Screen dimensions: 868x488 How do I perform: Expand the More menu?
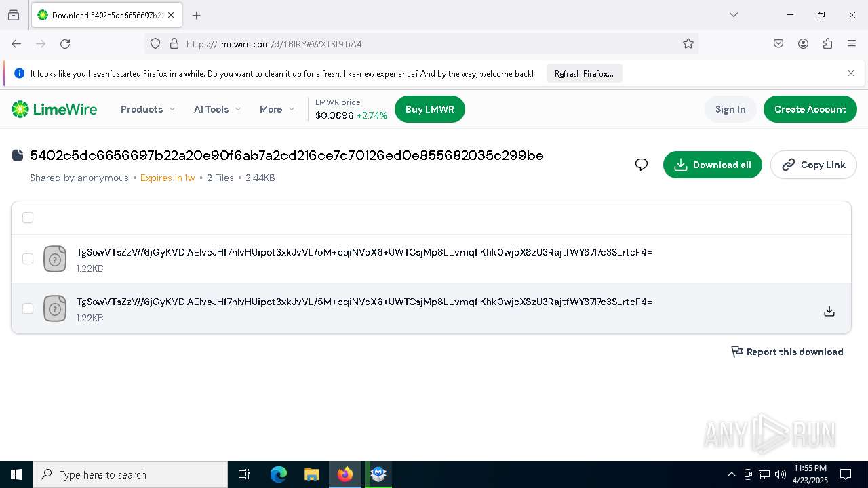(x=277, y=109)
